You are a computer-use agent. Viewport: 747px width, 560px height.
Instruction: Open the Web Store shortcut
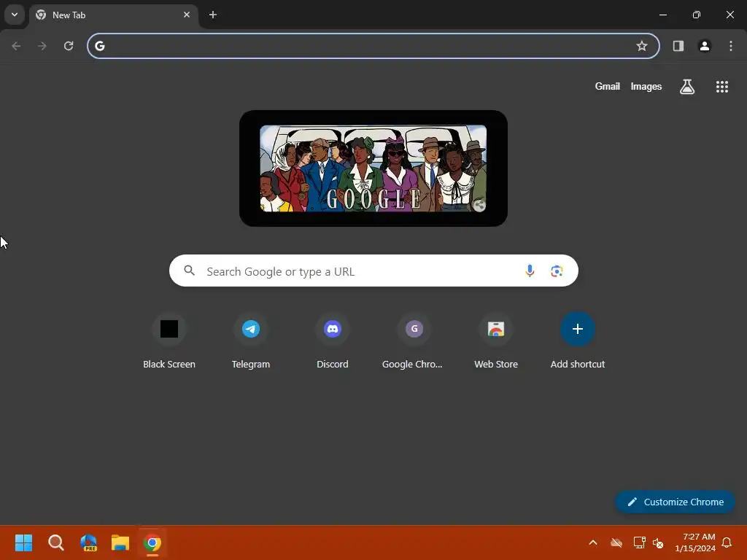coord(496,342)
